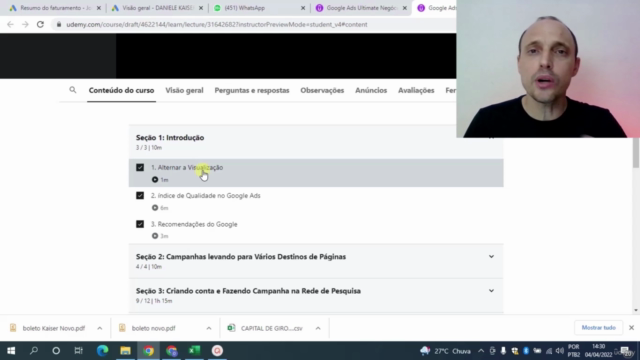Click play icon under Recomendações do Google
This screenshot has height=360, width=640.
pos(155,236)
